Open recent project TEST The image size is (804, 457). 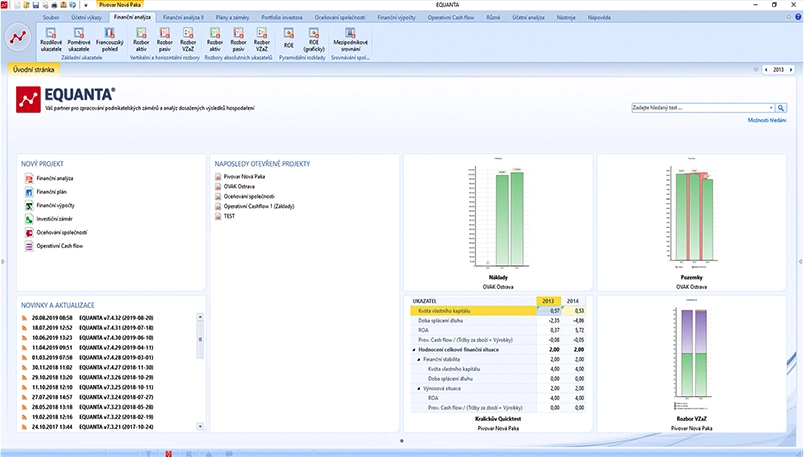pos(225,216)
